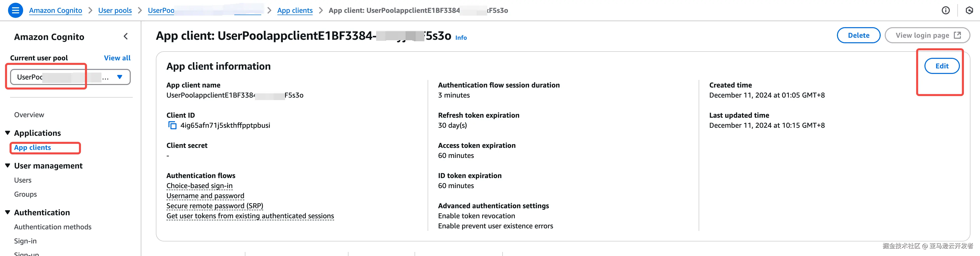This screenshot has width=980, height=256.
Task: Collapse the User management section
Action: tap(8, 165)
